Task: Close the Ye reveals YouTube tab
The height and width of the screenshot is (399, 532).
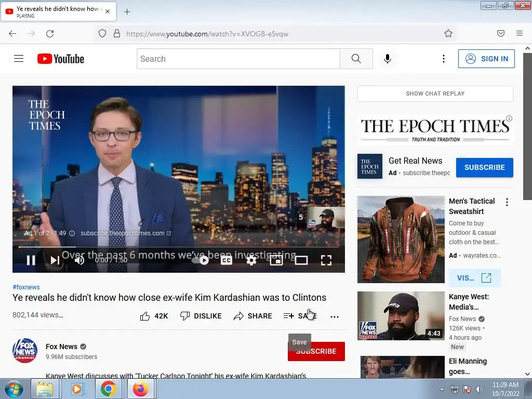Action: pyautogui.click(x=108, y=11)
